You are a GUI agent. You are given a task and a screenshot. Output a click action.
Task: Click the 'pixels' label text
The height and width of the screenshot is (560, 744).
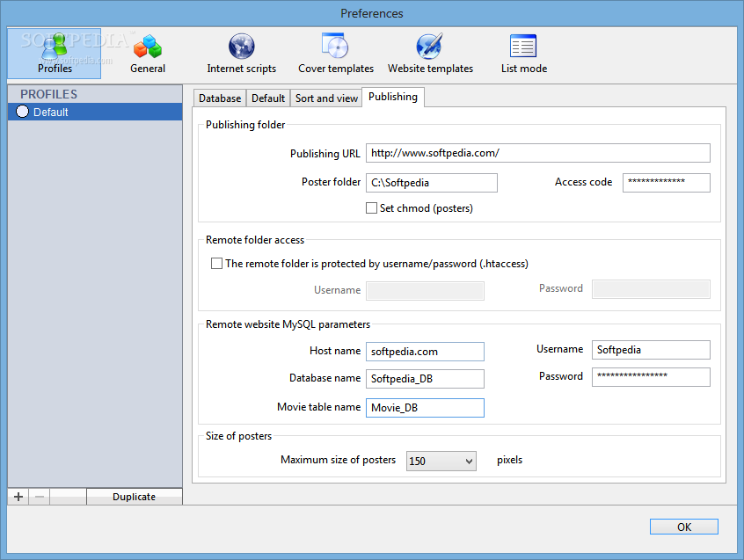click(509, 460)
